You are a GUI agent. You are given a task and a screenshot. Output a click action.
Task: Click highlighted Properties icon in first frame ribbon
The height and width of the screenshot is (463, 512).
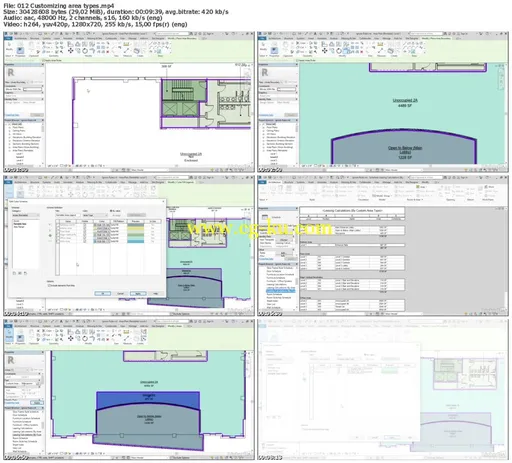pos(20,50)
